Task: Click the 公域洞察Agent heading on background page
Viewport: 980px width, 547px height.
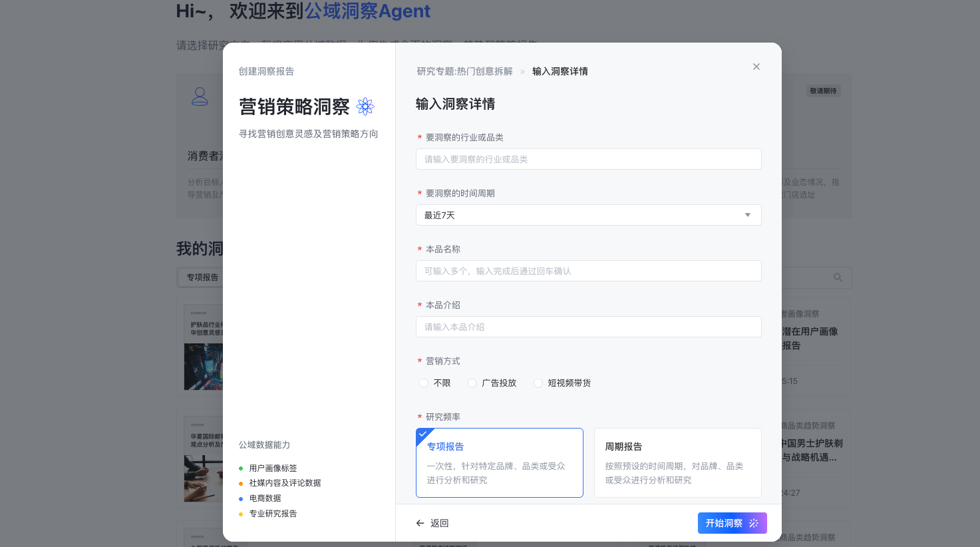Action: (x=367, y=11)
